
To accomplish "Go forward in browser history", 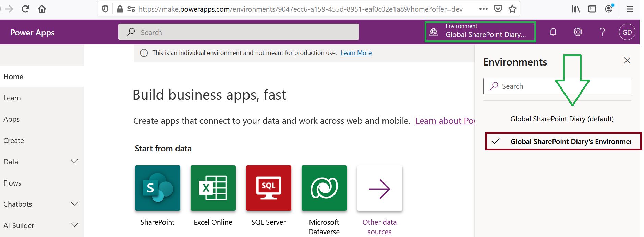I will tap(9, 9).
